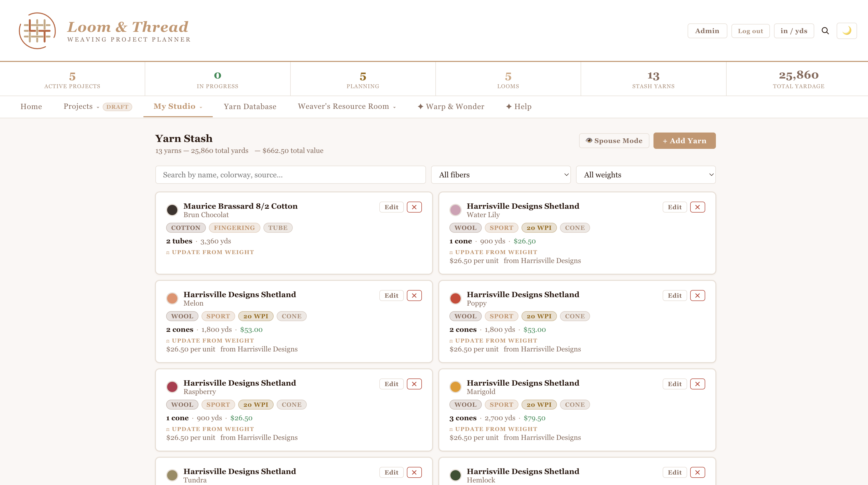The image size is (868, 485).
Task: Delete the Maurice Brassard 8/2 Cotton yarn
Action: tap(414, 207)
